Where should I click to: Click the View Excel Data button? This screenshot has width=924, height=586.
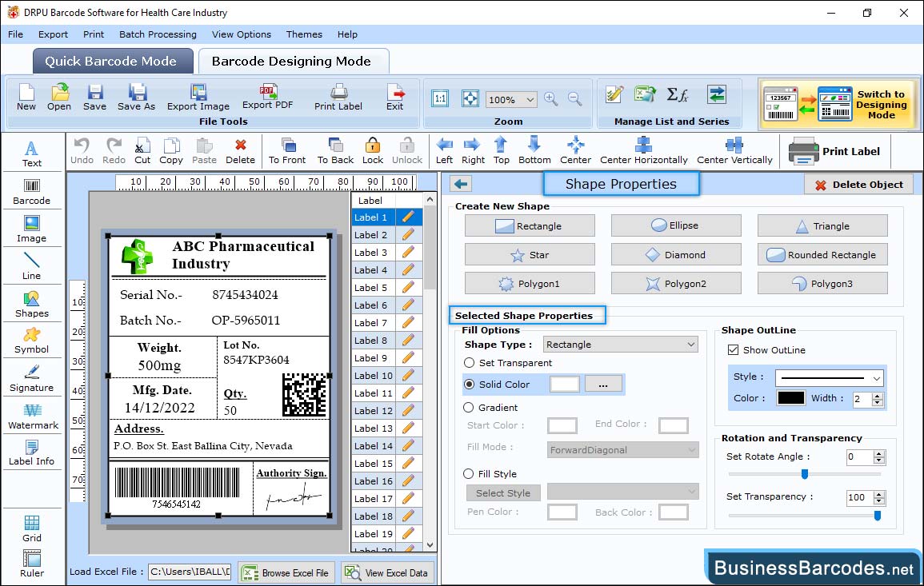pyautogui.click(x=387, y=572)
